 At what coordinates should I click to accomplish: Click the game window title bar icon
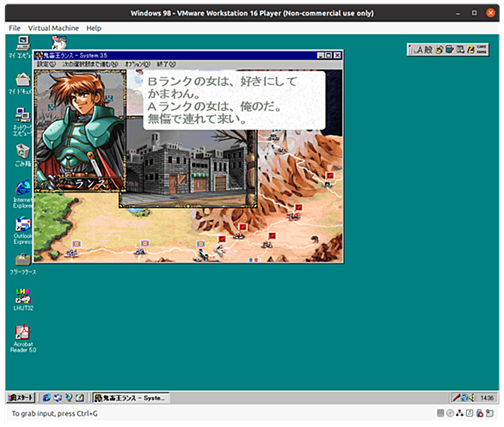pos(39,56)
